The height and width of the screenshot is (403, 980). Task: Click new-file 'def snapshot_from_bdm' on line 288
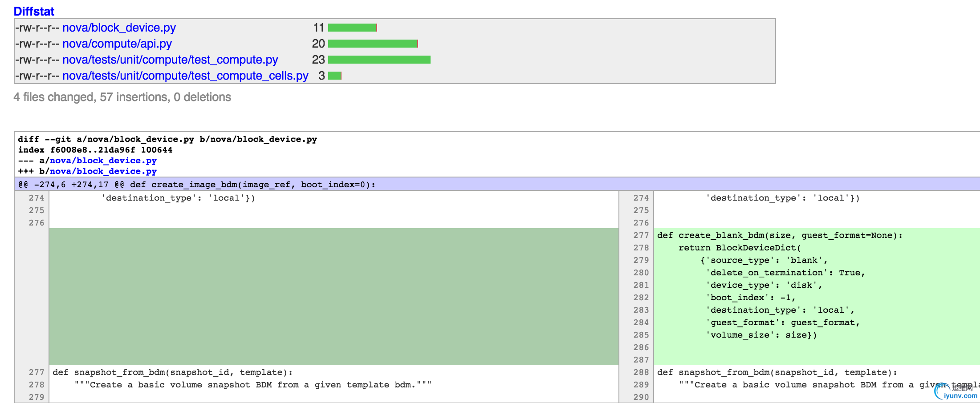tap(777, 372)
